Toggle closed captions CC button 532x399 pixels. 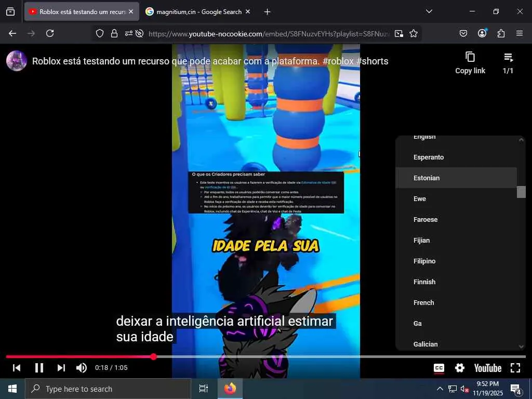[x=439, y=368]
